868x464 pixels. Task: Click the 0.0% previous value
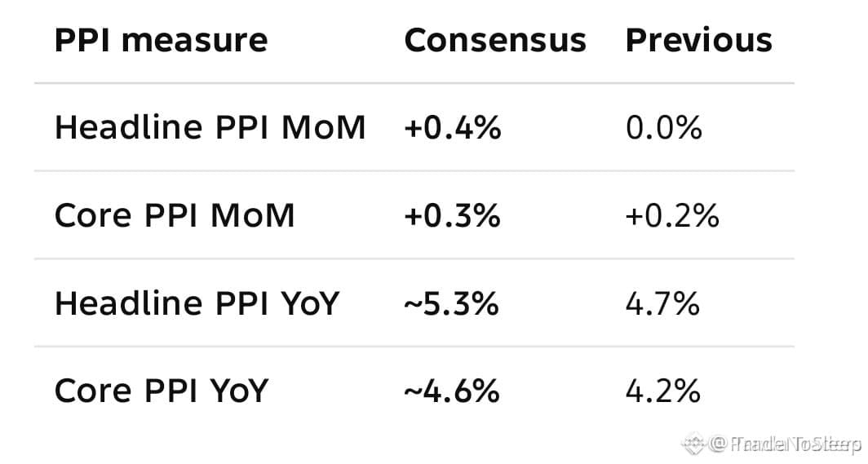(x=664, y=128)
